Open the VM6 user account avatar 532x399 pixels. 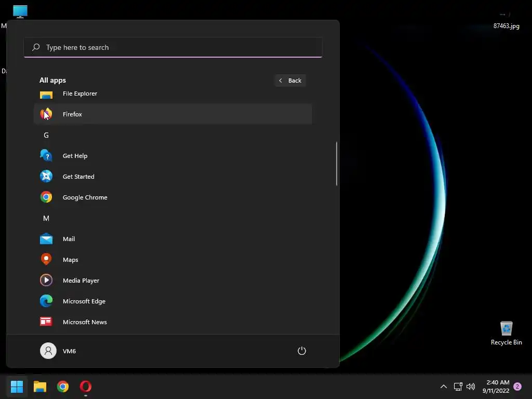(48, 351)
